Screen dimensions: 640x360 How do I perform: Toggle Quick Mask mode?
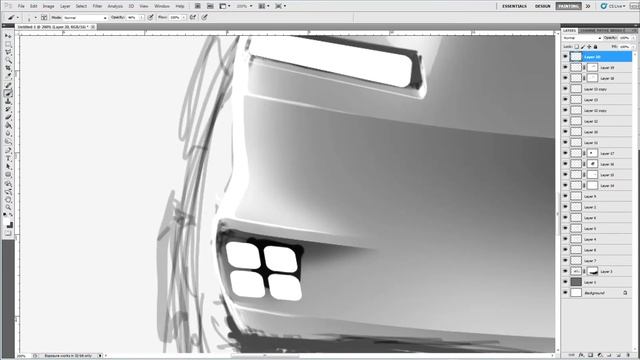click(8, 233)
